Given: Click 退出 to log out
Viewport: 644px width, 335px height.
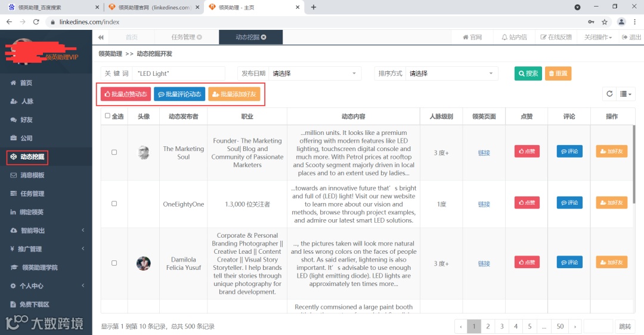Looking at the screenshot, I should point(631,37).
